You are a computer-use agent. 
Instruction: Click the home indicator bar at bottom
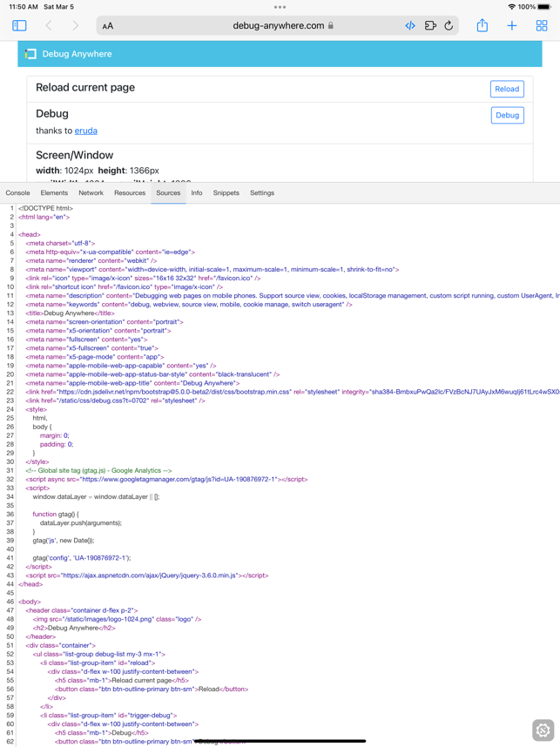pyautogui.click(x=280, y=741)
